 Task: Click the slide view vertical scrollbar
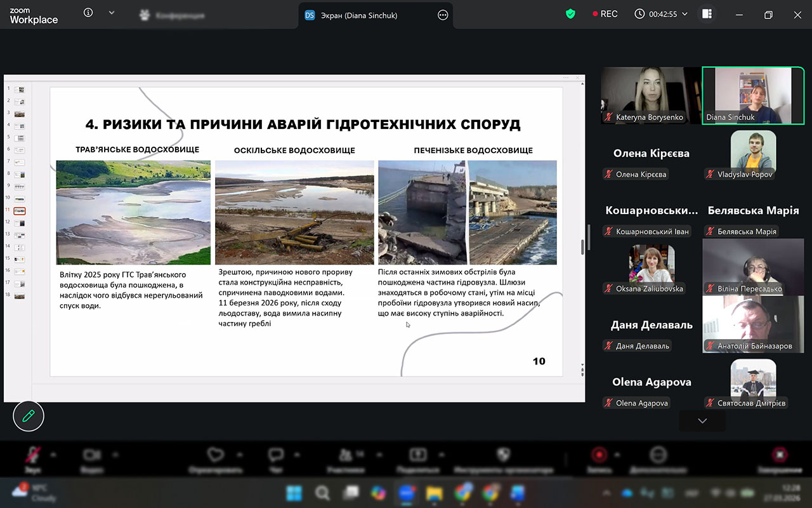(582, 246)
